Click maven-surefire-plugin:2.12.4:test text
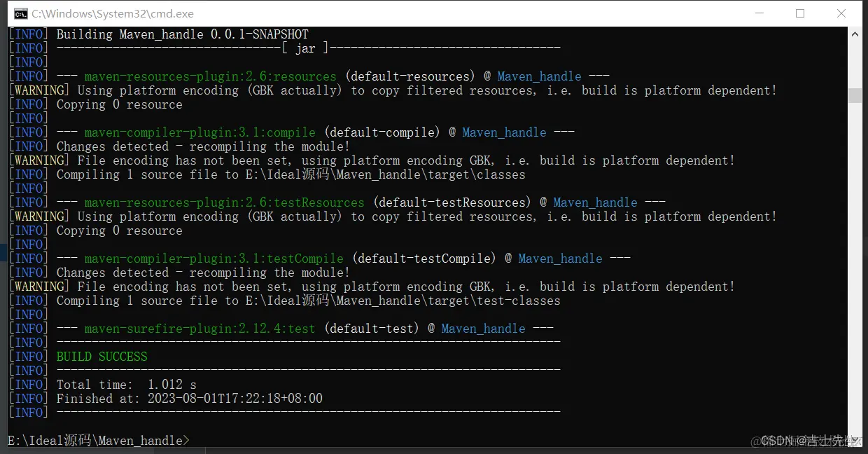Screen dimensions: 868x454 199,329
